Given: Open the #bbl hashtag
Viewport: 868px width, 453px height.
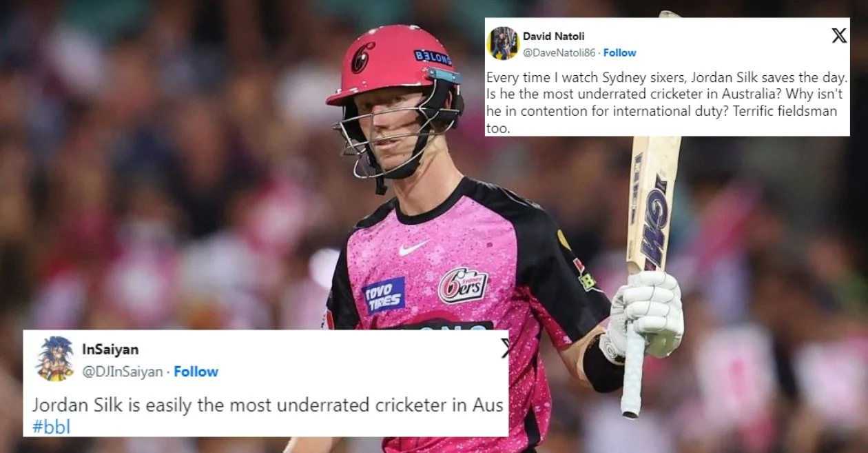Looking at the screenshot, I should click(x=51, y=427).
